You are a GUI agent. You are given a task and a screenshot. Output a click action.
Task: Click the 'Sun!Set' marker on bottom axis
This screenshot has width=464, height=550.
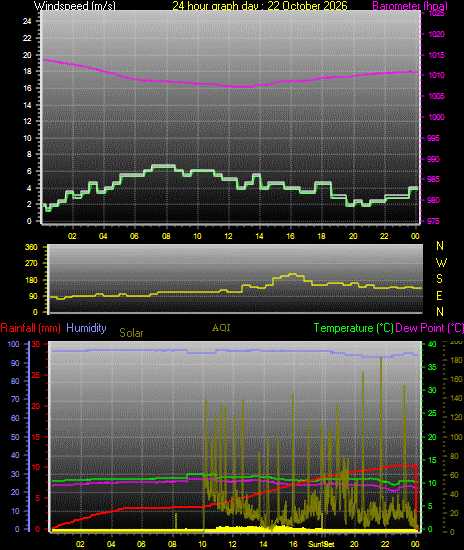(x=321, y=544)
